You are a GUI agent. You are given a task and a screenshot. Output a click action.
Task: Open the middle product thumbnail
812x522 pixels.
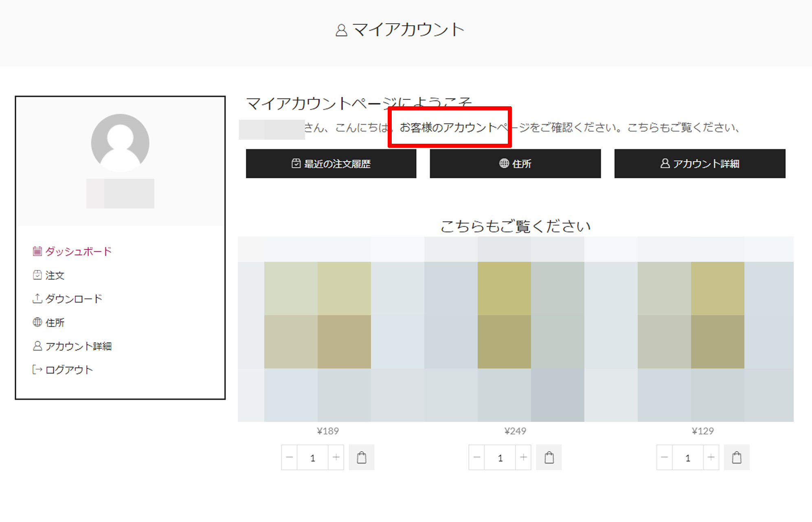tap(515, 330)
